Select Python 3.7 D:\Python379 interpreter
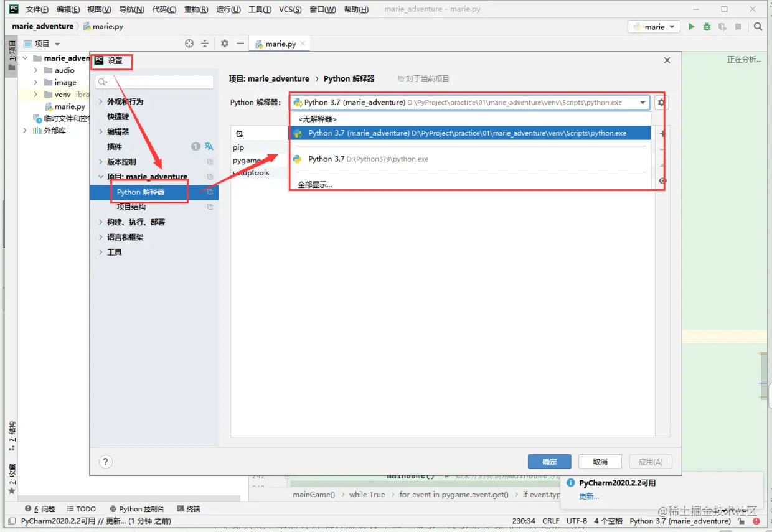Viewport: 772px width, 532px height. pyautogui.click(x=471, y=159)
